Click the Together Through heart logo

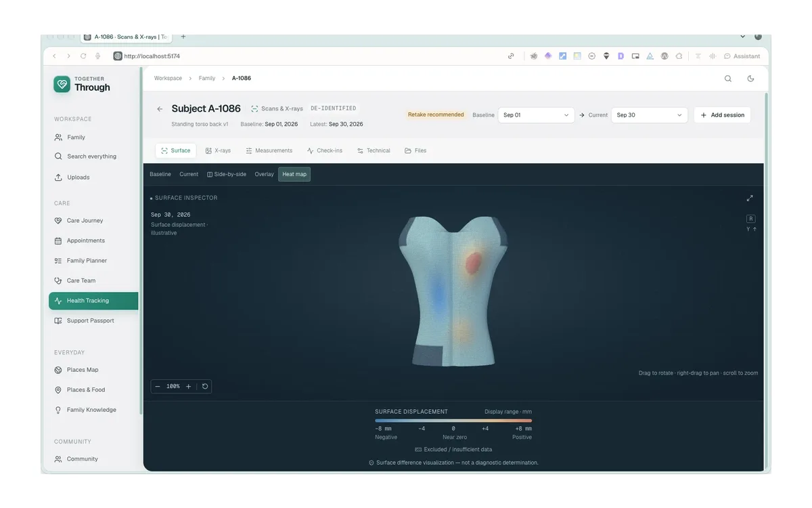[x=62, y=84]
